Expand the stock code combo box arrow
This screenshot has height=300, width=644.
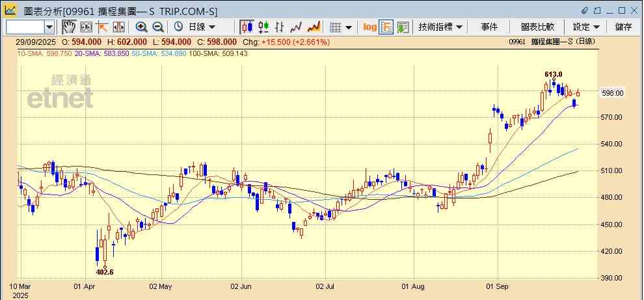click(x=49, y=27)
